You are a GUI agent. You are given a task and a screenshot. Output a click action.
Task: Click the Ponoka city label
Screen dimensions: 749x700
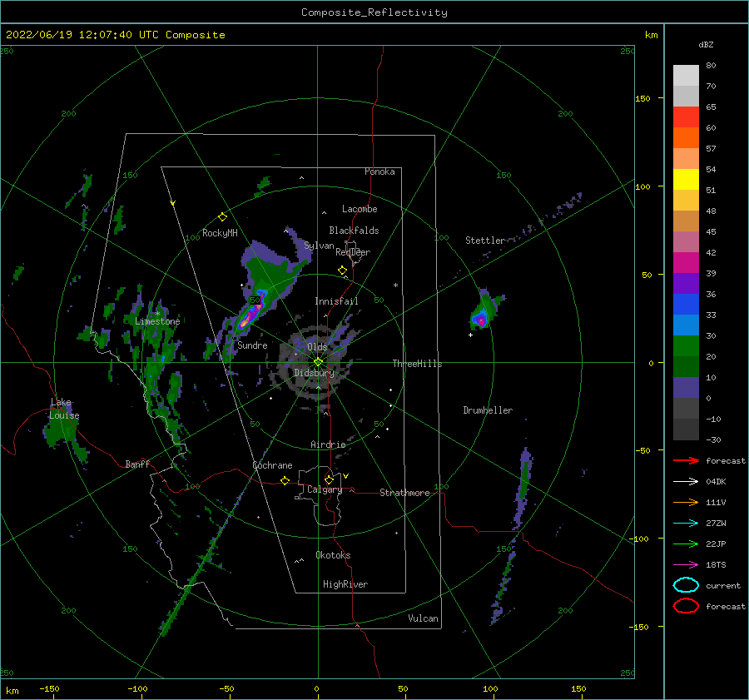(379, 171)
